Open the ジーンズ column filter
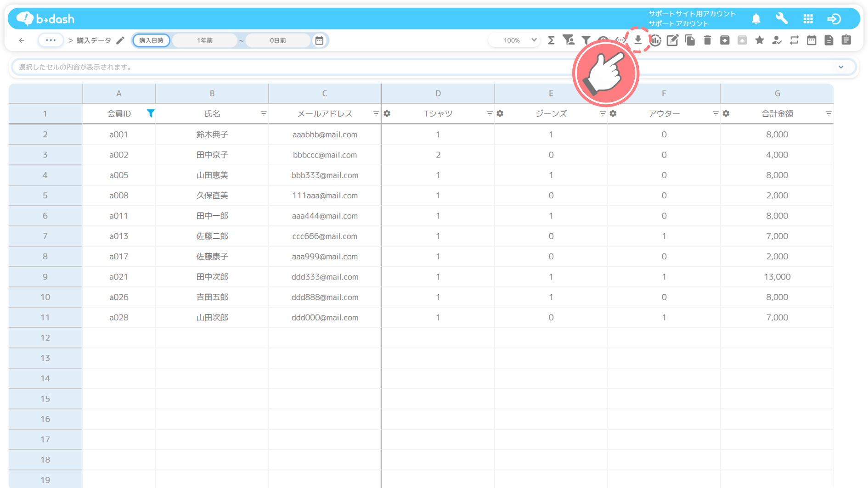This screenshot has height=488, width=868. point(603,113)
